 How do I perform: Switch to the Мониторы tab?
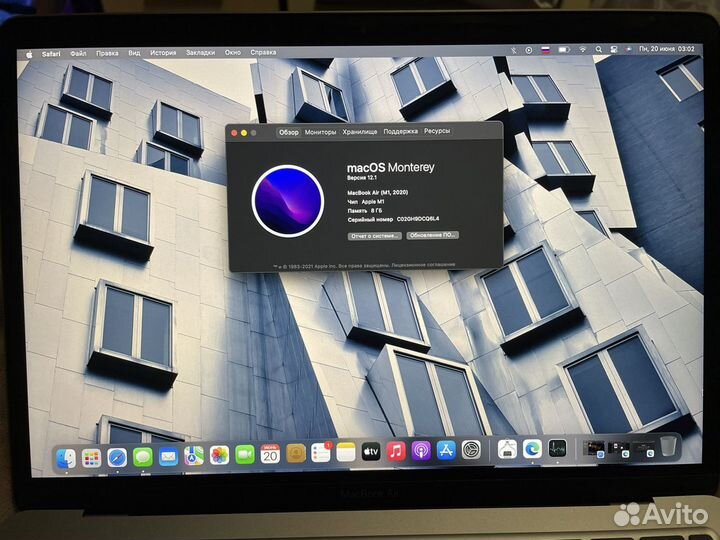321,132
